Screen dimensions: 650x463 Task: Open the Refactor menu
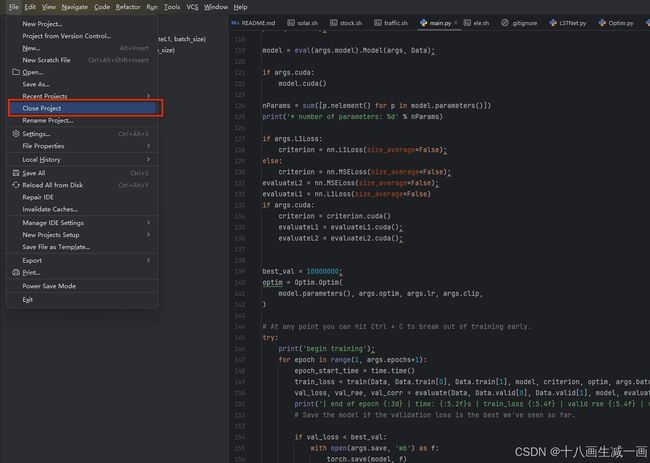(128, 7)
